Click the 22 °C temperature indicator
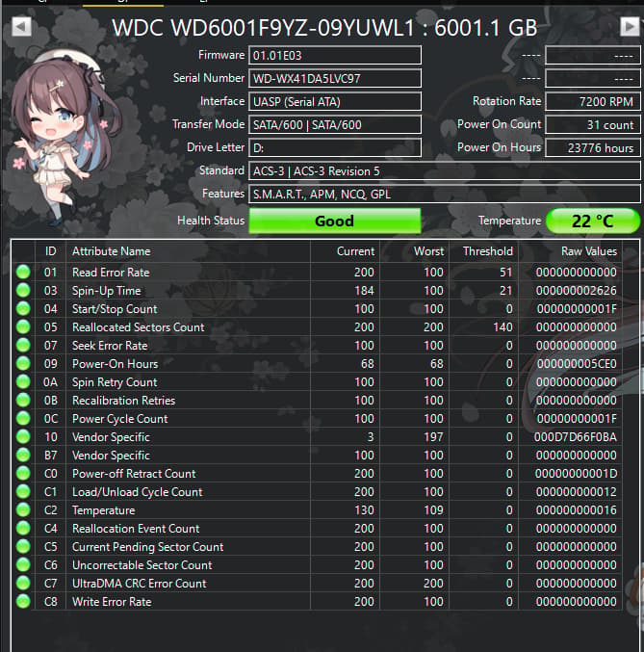The height and width of the screenshot is (652, 644). pos(593,221)
